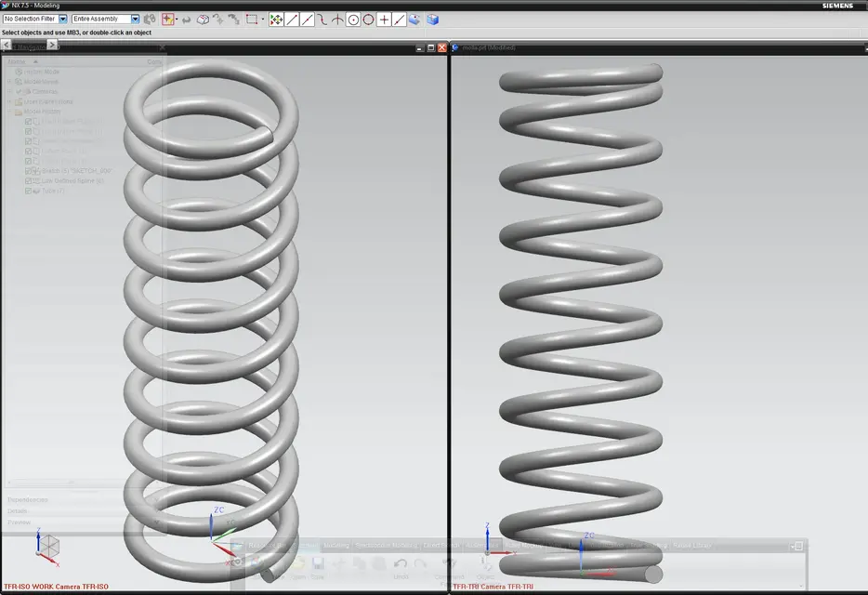868x595 pixels.
Task: Click the icon right of the 3D box find icon
Action: [218, 20]
